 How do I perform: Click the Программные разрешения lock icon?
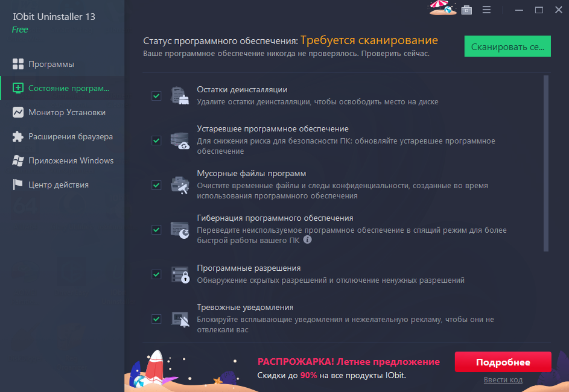pos(180,274)
